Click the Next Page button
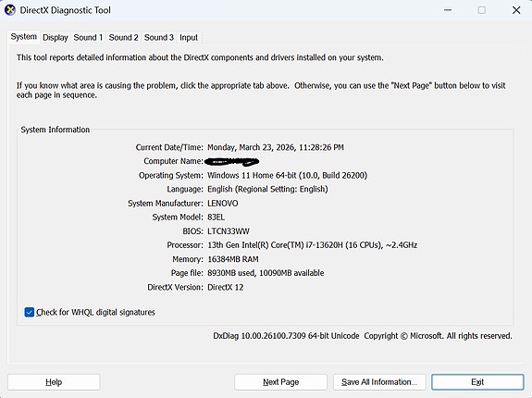This screenshot has height=398, width=532. [280, 382]
